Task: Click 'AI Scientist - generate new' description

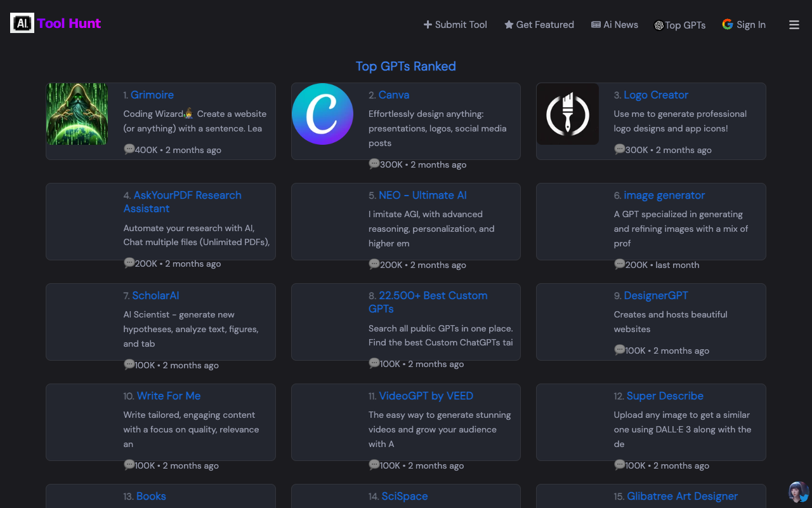Action: pyautogui.click(x=191, y=329)
